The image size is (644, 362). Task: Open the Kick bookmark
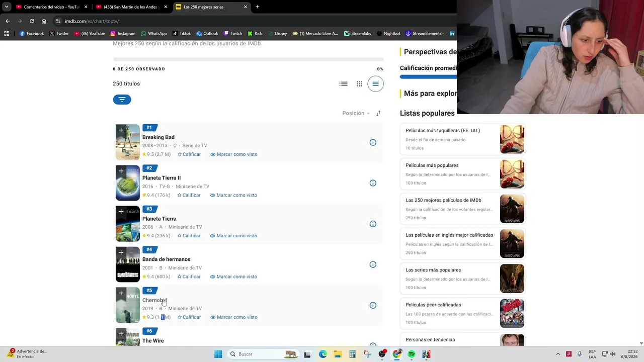point(255,34)
